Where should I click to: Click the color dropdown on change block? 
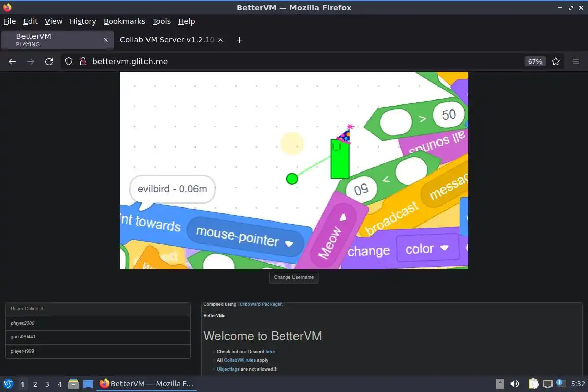click(427, 249)
